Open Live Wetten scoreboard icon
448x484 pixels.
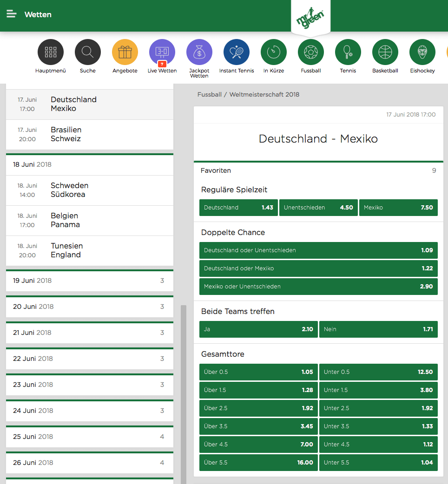coord(162,52)
